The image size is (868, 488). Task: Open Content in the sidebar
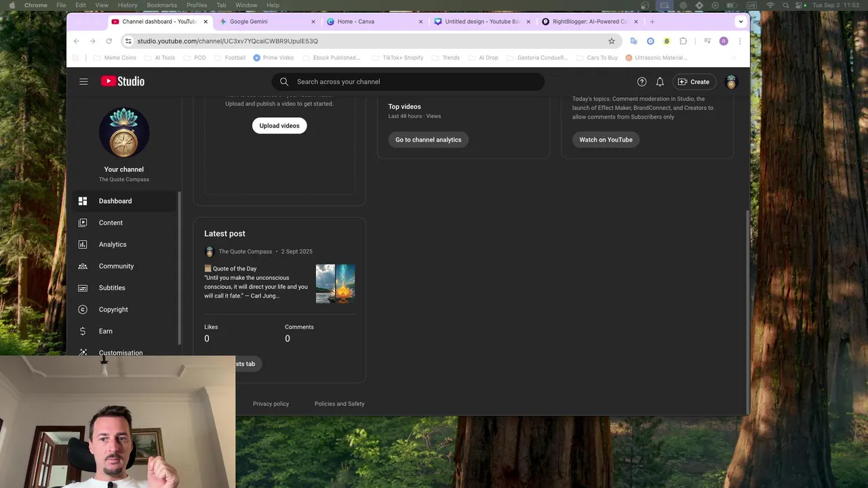tap(125, 223)
